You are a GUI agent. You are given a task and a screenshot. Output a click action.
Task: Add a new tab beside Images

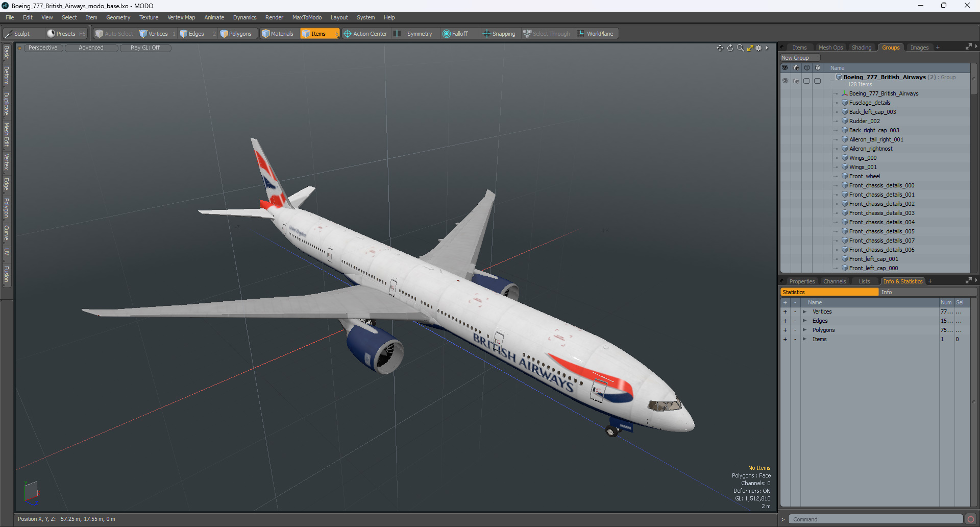[x=938, y=47]
